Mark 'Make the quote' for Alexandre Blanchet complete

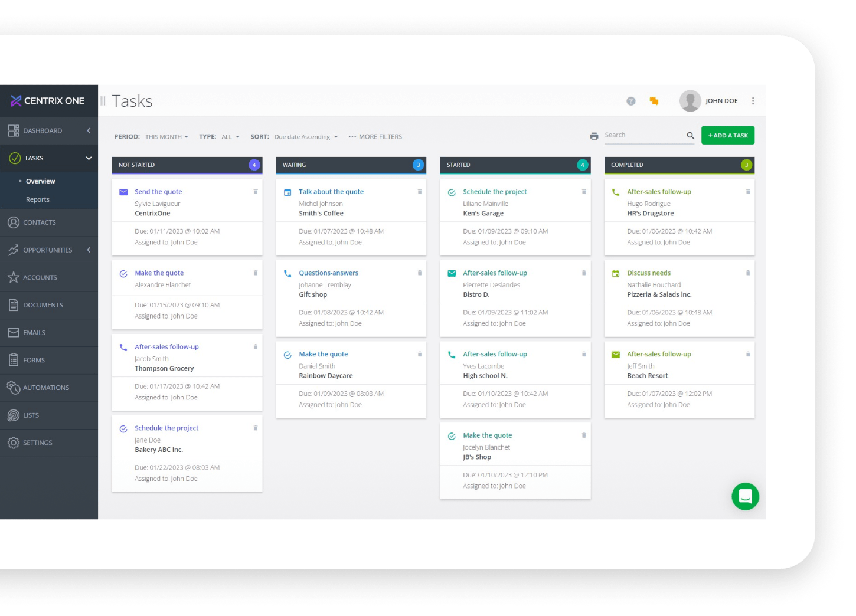[x=123, y=273]
